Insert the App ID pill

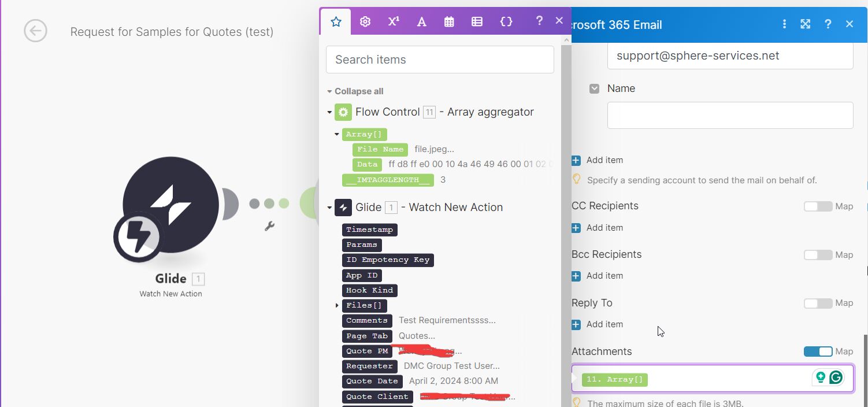(362, 275)
